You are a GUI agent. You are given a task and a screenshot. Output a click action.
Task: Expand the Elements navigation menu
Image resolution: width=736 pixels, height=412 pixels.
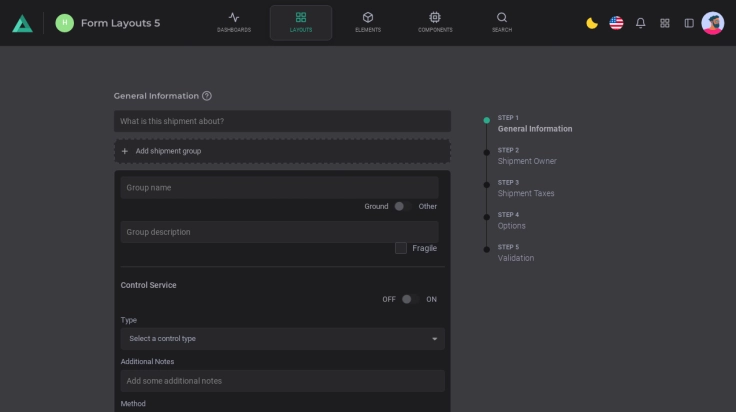tap(367, 22)
